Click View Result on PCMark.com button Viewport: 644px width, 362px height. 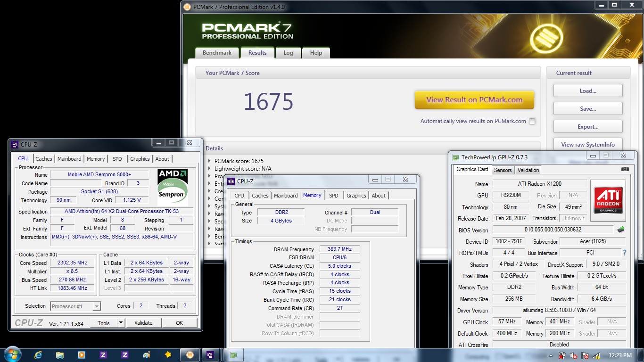pos(474,100)
